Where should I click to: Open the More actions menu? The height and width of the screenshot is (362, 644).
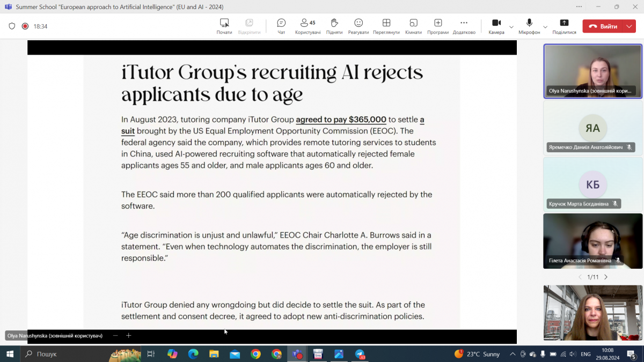coord(464,26)
